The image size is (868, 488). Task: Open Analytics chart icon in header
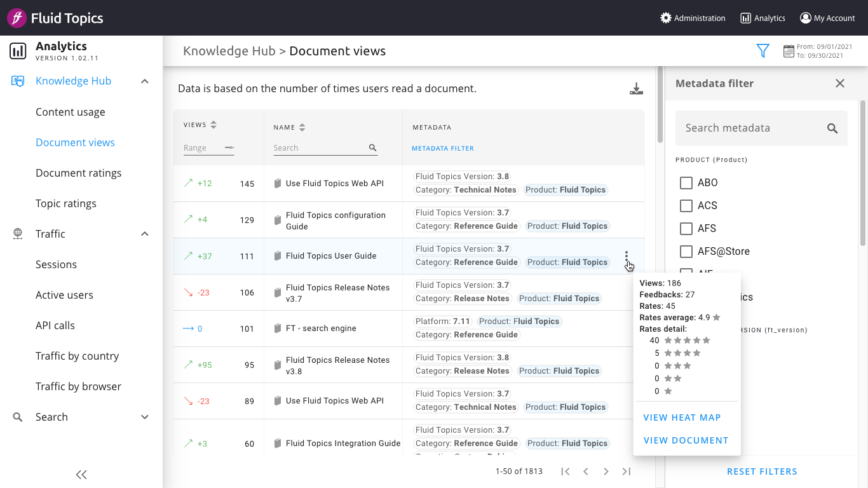(746, 18)
